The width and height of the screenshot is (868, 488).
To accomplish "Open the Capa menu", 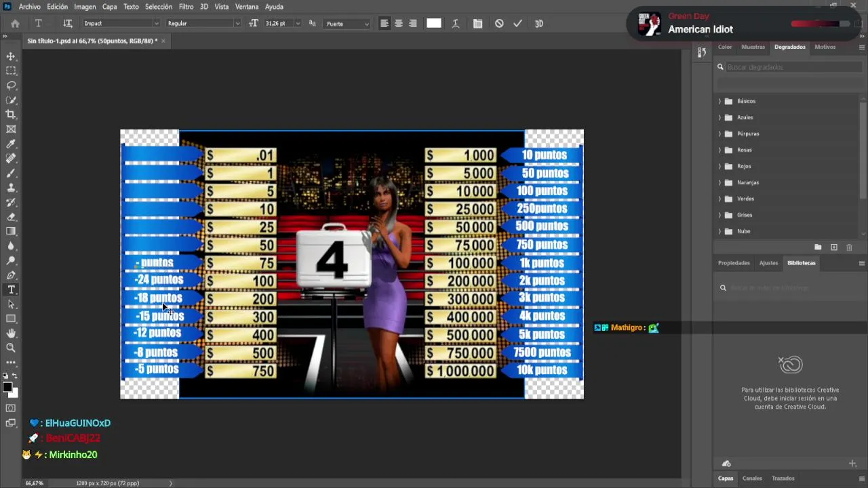I will coord(109,6).
